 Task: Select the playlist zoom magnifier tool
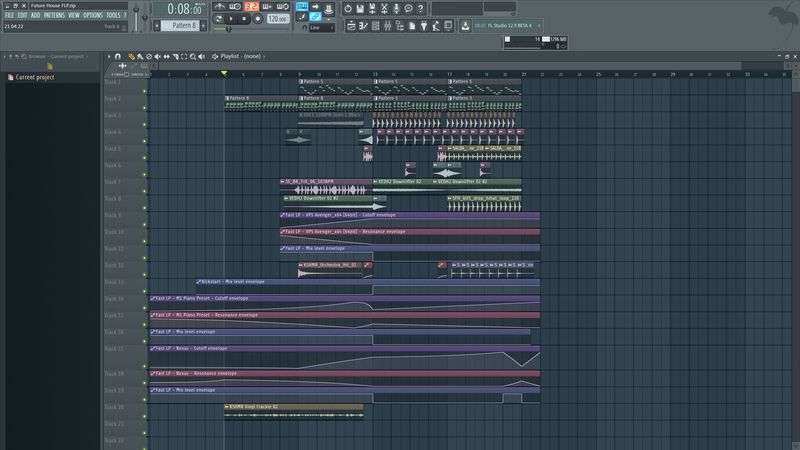click(193, 57)
